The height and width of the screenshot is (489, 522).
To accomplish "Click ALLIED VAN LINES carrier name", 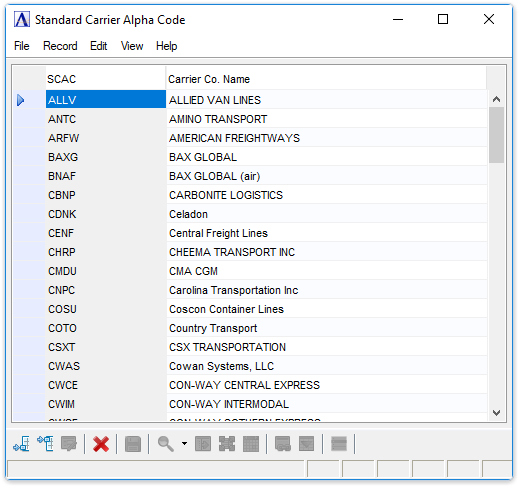I will (x=215, y=100).
